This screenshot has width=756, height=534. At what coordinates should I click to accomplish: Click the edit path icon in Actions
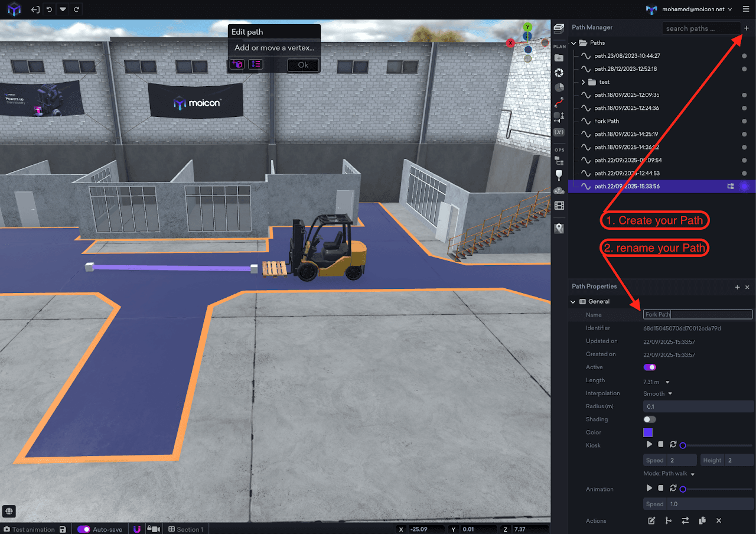(651, 520)
